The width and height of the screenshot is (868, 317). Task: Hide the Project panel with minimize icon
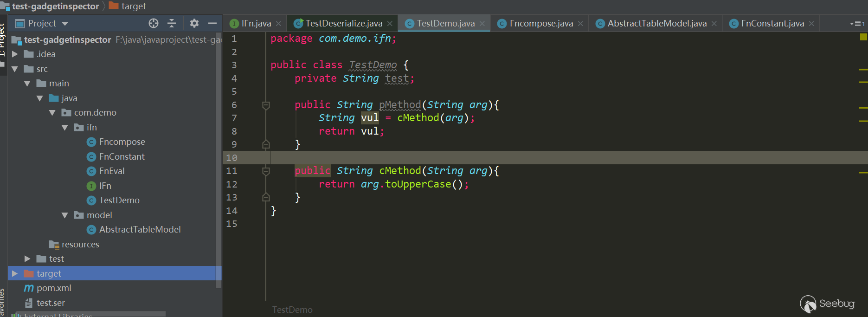212,23
